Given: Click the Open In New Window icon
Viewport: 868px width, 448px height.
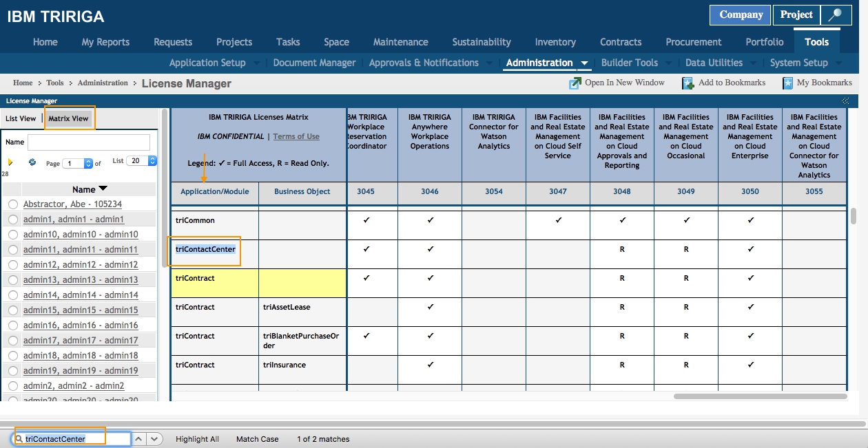Looking at the screenshot, I should point(575,83).
